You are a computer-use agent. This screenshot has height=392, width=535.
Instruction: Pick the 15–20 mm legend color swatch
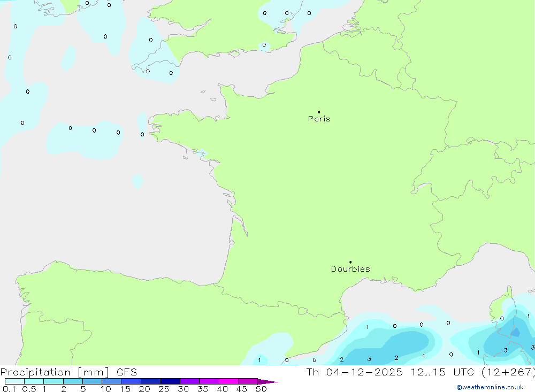131,381
